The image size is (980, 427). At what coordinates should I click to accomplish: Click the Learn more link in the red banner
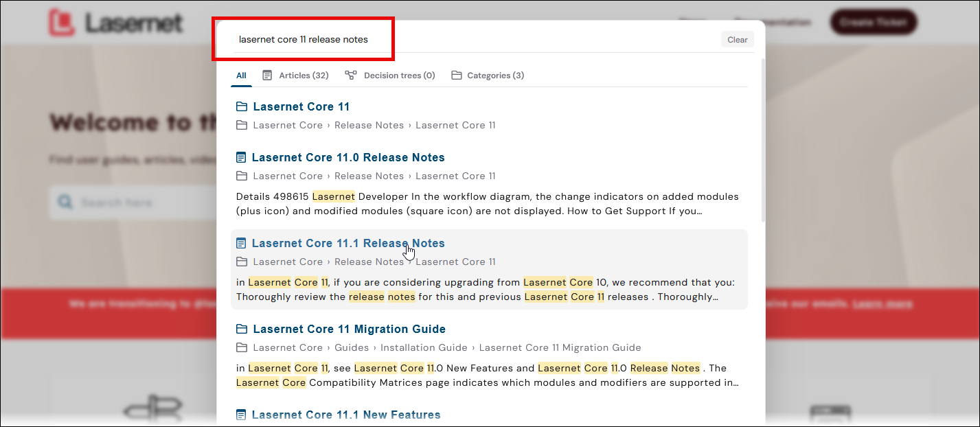[882, 303]
